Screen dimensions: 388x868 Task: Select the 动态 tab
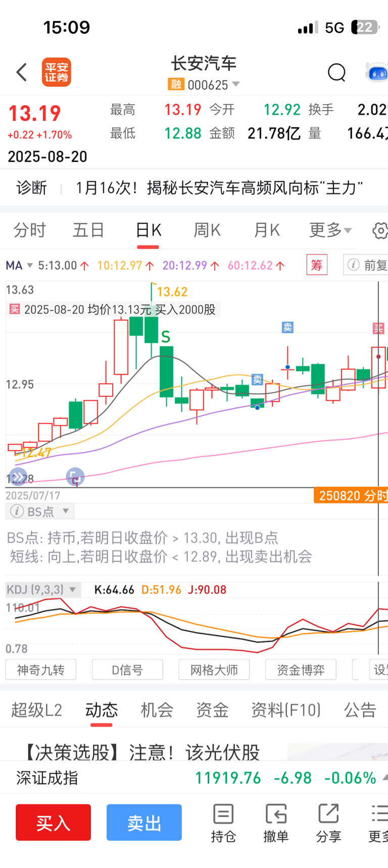(x=102, y=710)
